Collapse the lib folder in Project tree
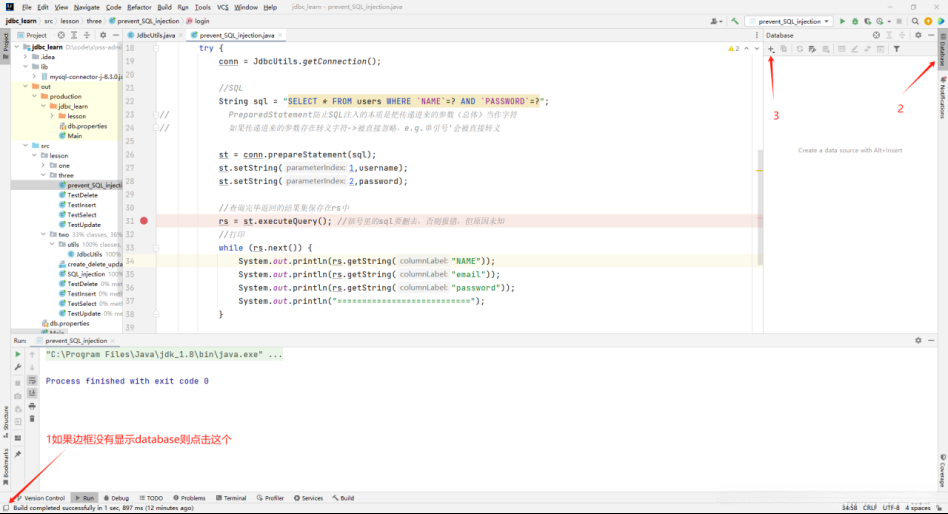The width and height of the screenshot is (948, 514). (x=25, y=67)
